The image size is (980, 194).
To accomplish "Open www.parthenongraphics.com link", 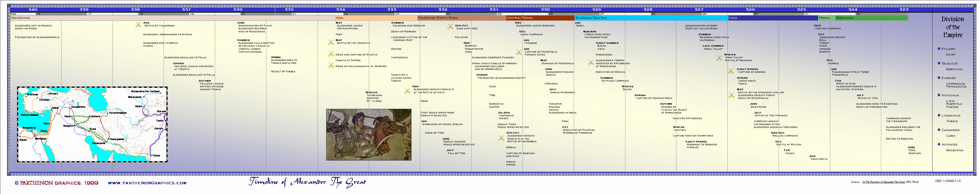I will tap(147, 183).
